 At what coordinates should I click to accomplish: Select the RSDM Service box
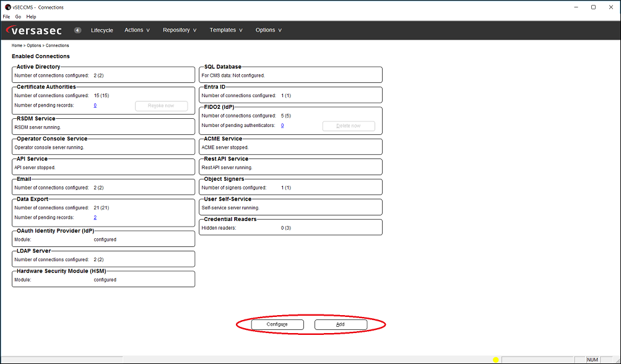(x=103, y=125)
